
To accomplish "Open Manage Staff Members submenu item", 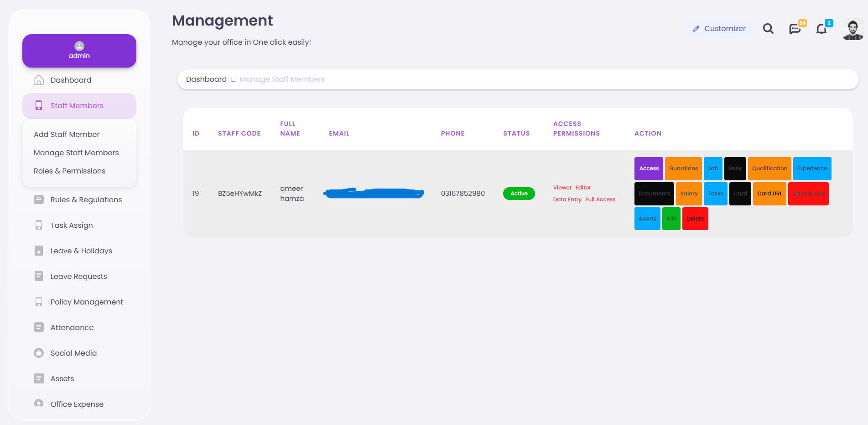I will (76, 152).
